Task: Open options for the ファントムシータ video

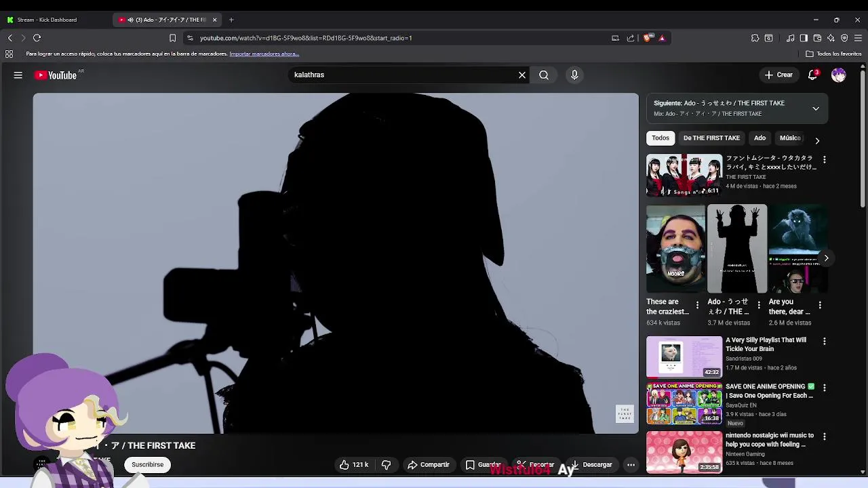Action: (825, 160)
